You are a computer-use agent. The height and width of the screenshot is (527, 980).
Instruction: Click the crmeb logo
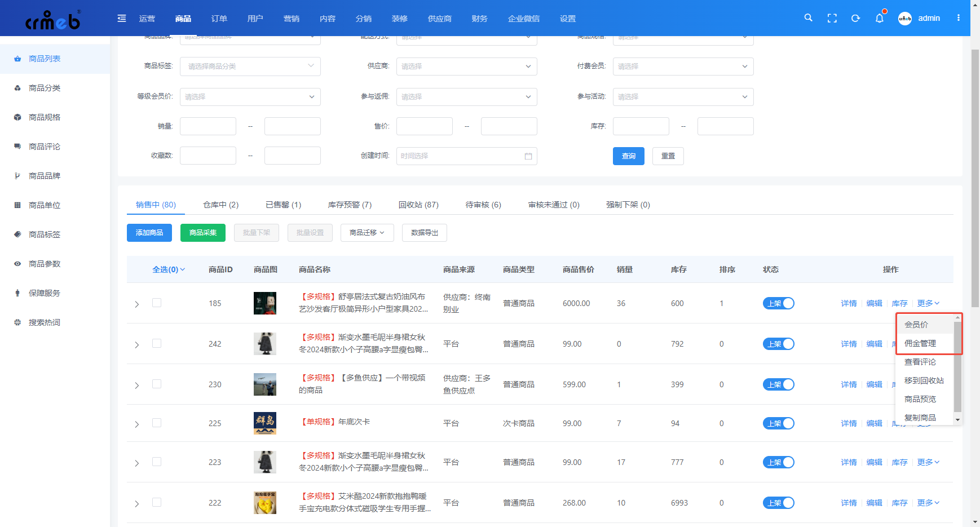point(53,19)
